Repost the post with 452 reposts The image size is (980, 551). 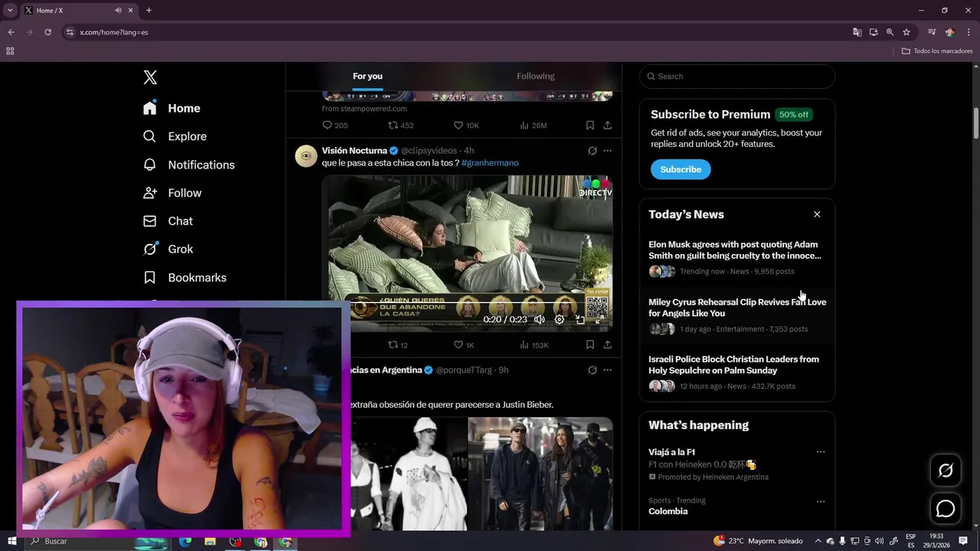point(400,126)
